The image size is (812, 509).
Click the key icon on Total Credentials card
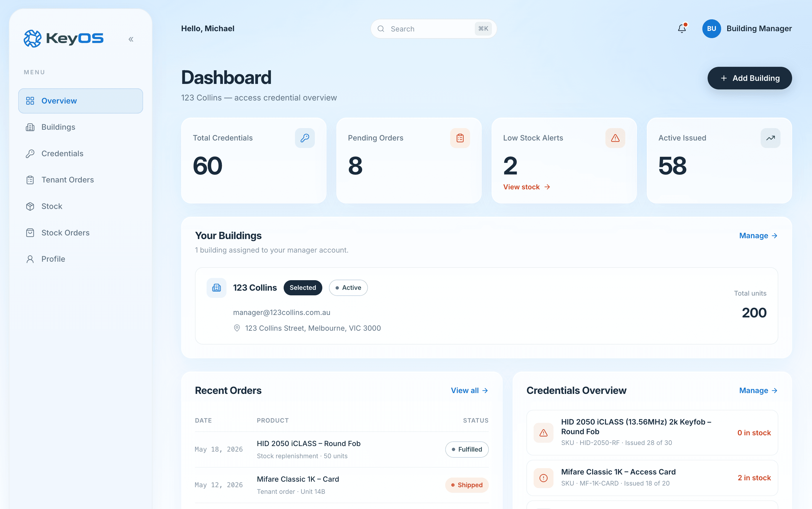click(x=305, y=138)
